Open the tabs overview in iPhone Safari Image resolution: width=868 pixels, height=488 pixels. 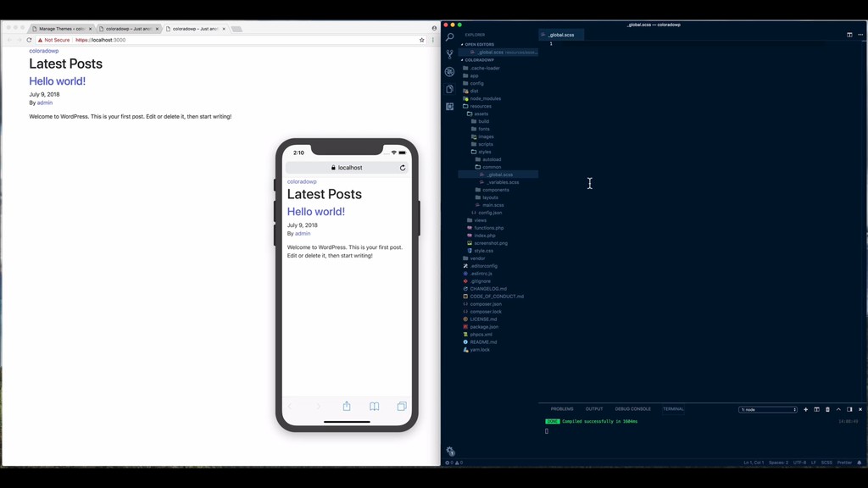pyautogui.click(x=402, y=406)
